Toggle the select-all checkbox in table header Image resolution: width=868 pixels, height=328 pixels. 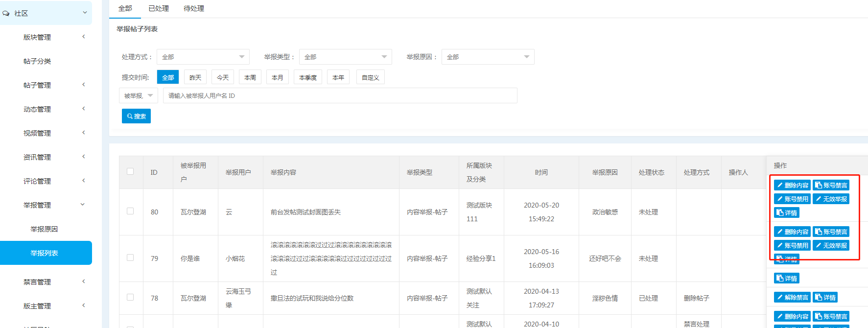coord(130,171)
